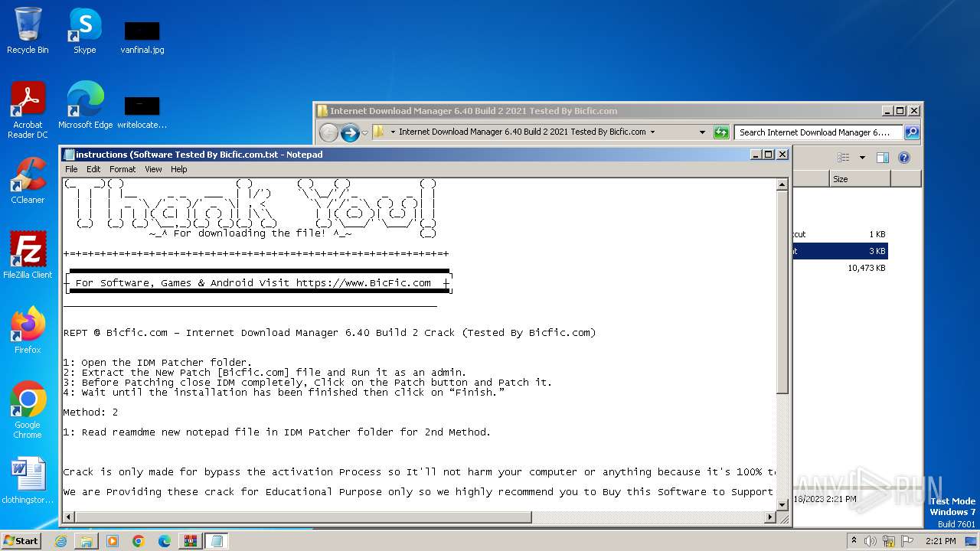Open FileZilla Client desktop shortcut
This screenshot has height=551, width=980.
[x=28, y=255]
